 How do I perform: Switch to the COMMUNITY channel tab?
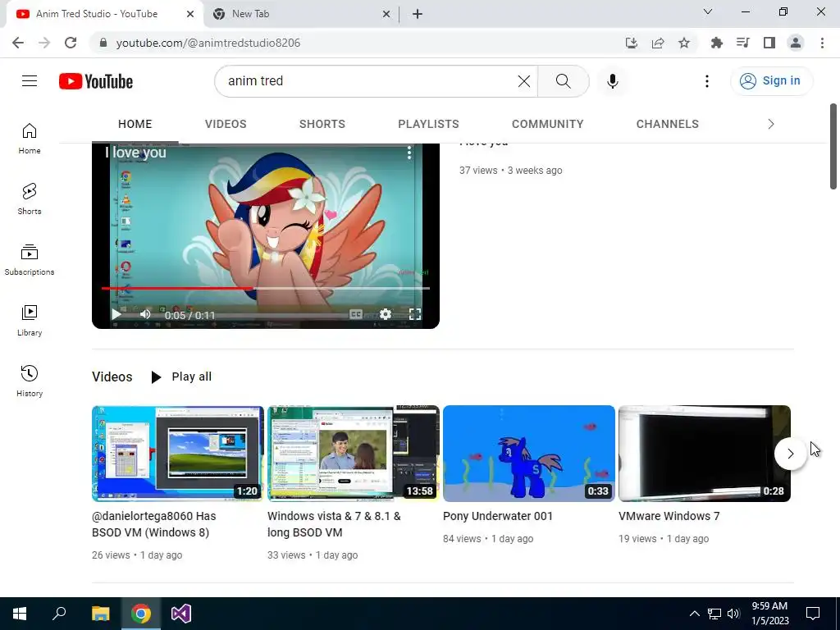pyautogui.click(x=547, y=124)
